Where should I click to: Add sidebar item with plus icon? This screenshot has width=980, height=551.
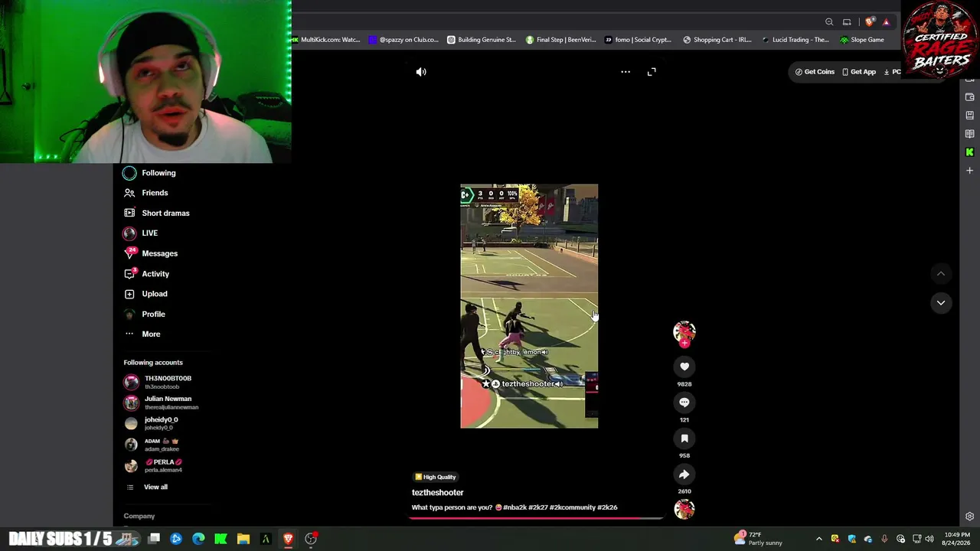(x=969, y=171)
